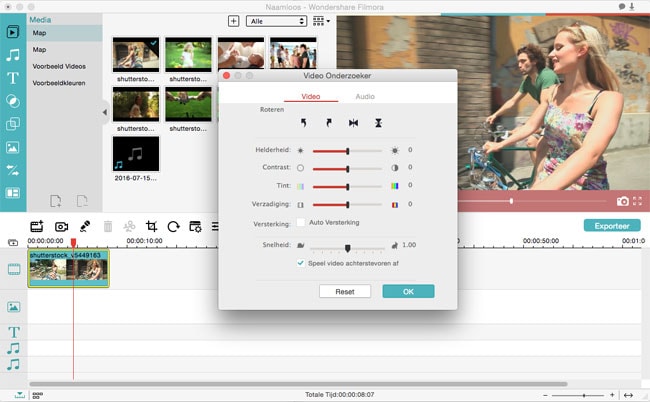Image resolution: width=650 pixels, height=402 pixels.
Task: Open the Split Screen panel icon
Action: pyautogui.click(x=12, y=193)
